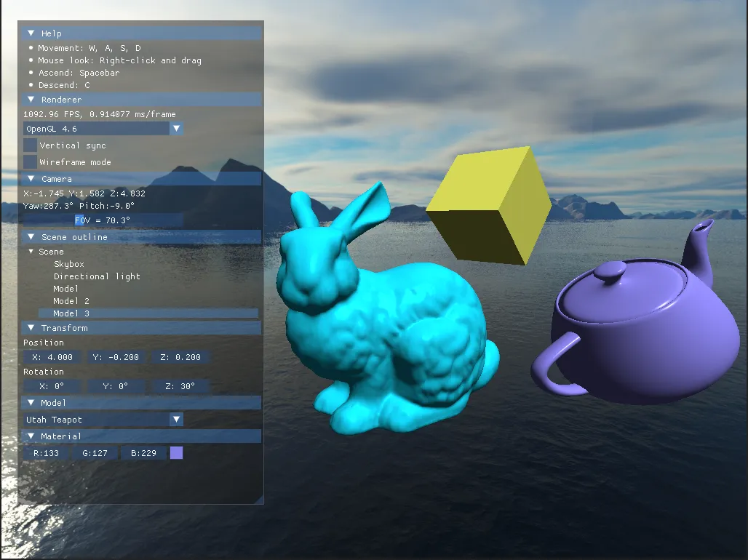
Task: Click the dropdown arrow beside Utah Teapot
Action: pyautogui.click(x=176, y=419)
